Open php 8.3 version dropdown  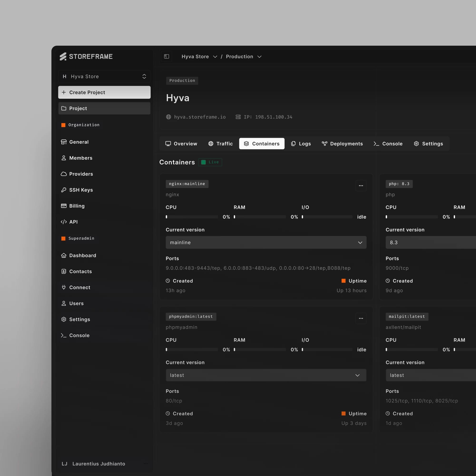pyautogui.click(x=431, y=242)
